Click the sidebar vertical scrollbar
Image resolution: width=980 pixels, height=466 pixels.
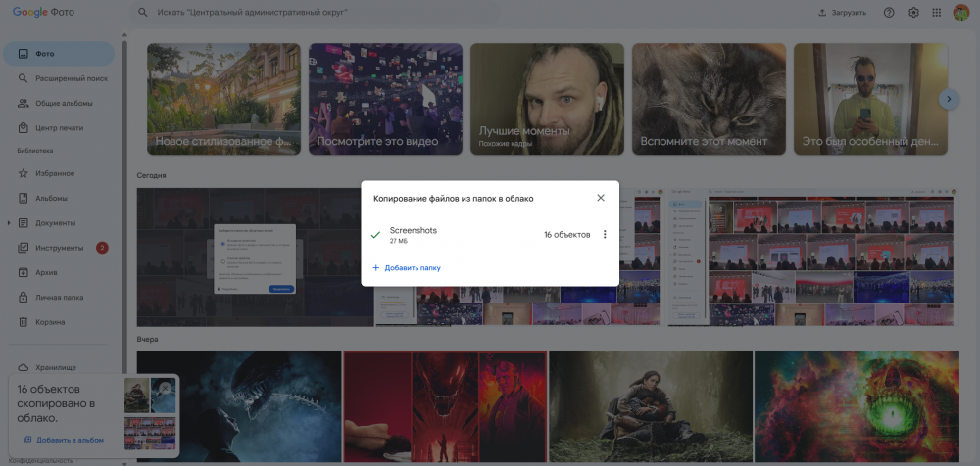point(124,207)
